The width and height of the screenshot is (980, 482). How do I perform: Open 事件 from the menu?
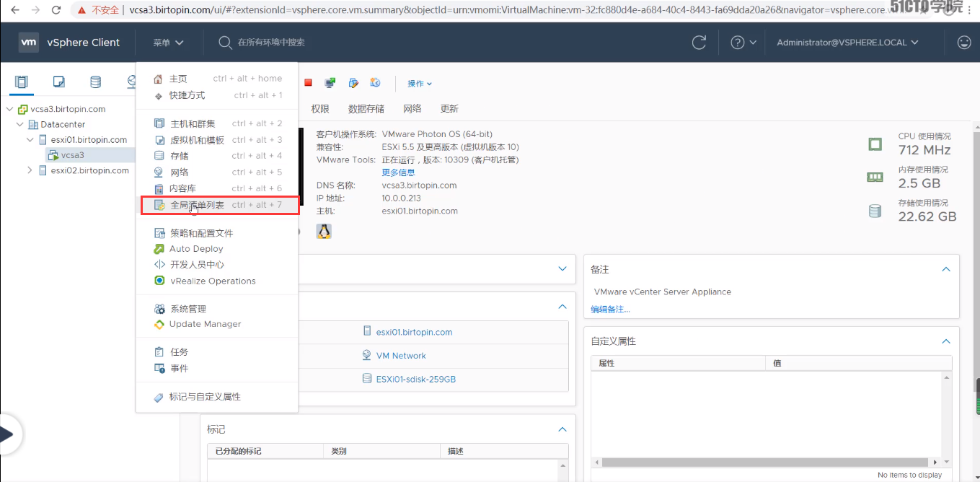click(217, 369)
